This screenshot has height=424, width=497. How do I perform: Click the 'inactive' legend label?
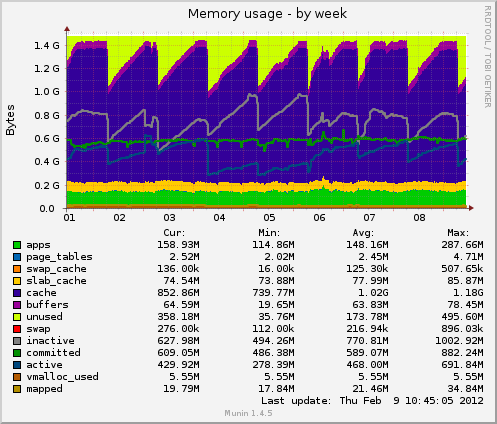point(50,341)
